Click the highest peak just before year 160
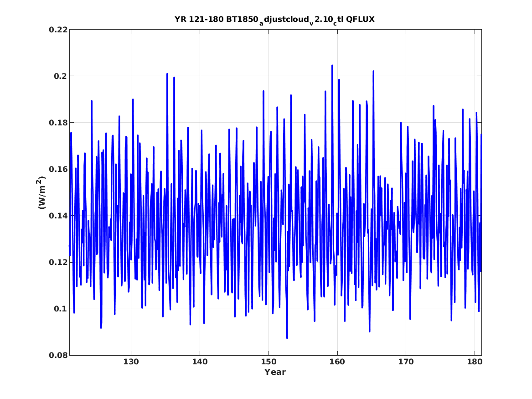This screenshot has height=399, width=532. coord(332,66)
